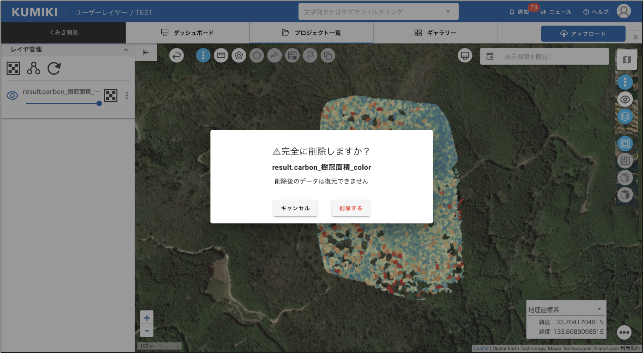Image resolution: width=644 pixels, height=354 pixels.
Task: Open the vector node layer icon
Action: (34, 68)
